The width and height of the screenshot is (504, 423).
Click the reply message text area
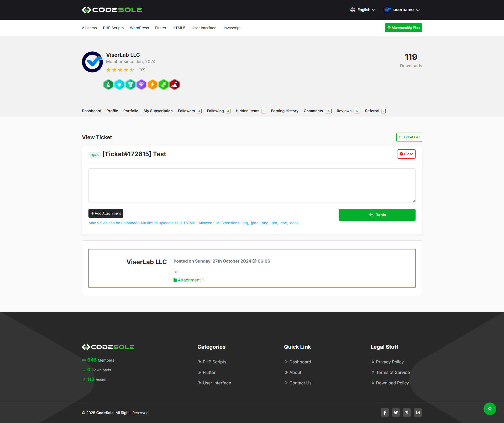click(252, 185)
